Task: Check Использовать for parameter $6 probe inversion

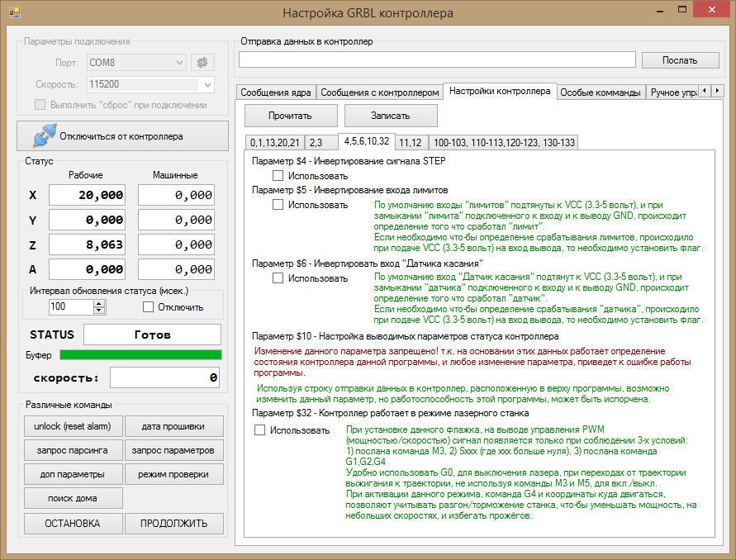Action: (x=278, y=278)
